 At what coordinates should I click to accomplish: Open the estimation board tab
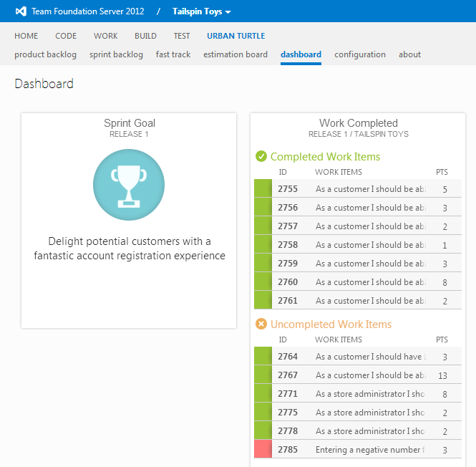235,54
